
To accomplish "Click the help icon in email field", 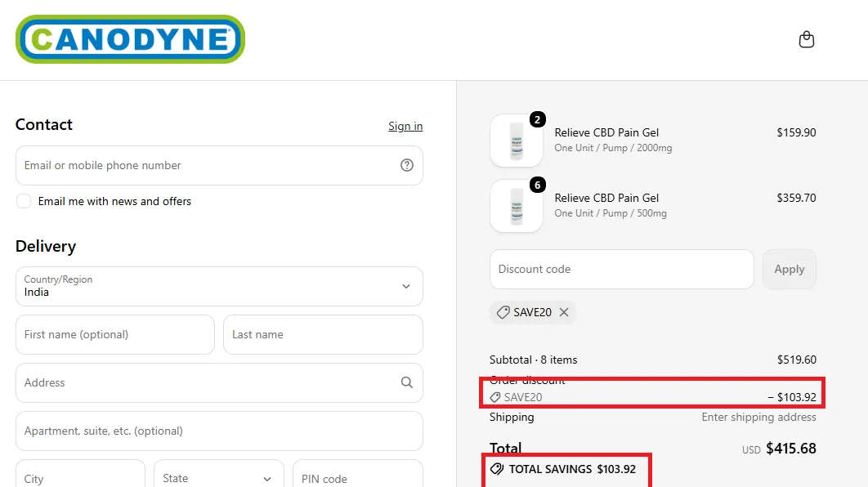I will click(x=407, y=165).
